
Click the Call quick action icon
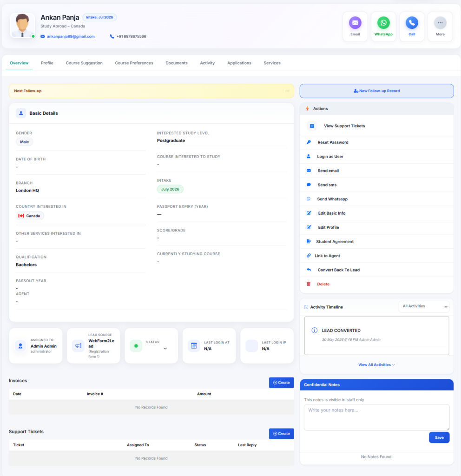pyautogui.click(x=412, y=23)
